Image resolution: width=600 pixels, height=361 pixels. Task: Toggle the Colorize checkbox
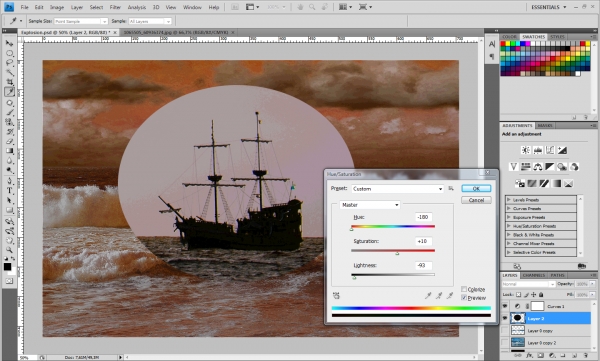click(464, 289)
